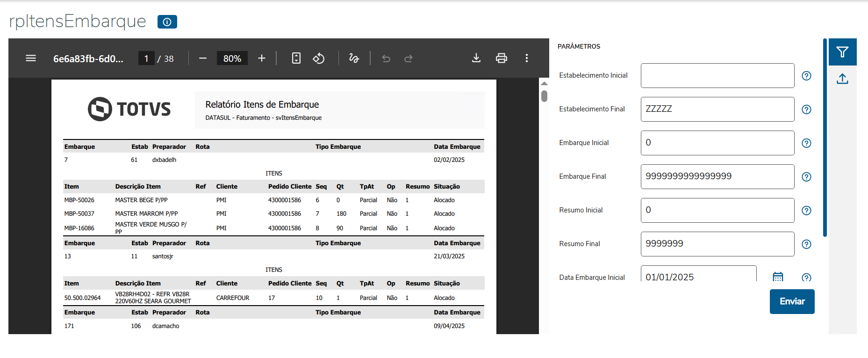Viewport: 868px width, 358px height.
Task: Click the upload export icon
Action: coord(843,79)
